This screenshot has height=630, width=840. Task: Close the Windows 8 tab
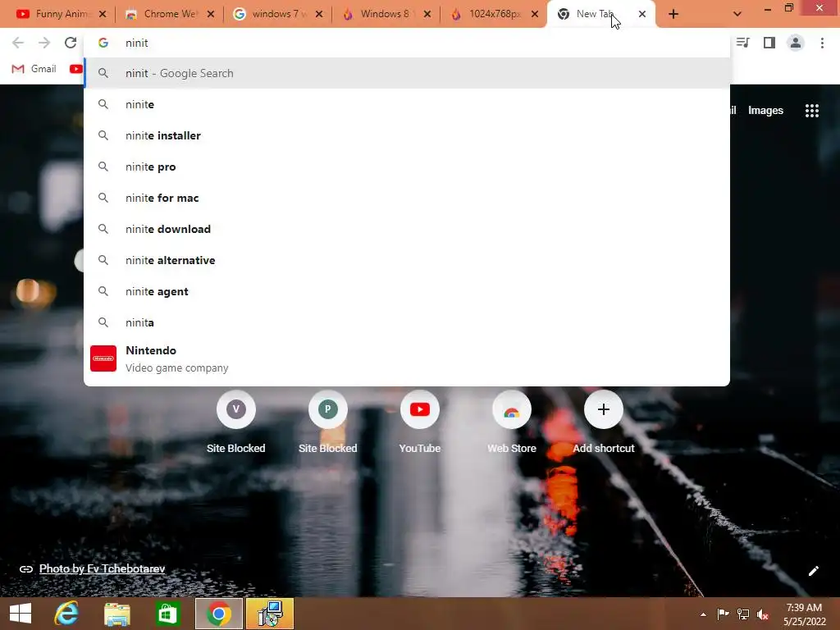[x=427, y=14]
